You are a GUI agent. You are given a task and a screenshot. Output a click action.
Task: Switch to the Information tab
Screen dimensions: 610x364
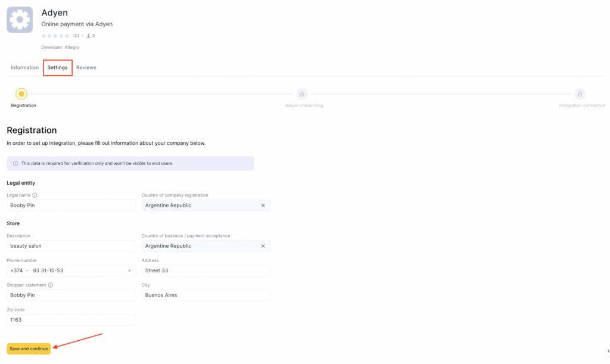point(24,68)
